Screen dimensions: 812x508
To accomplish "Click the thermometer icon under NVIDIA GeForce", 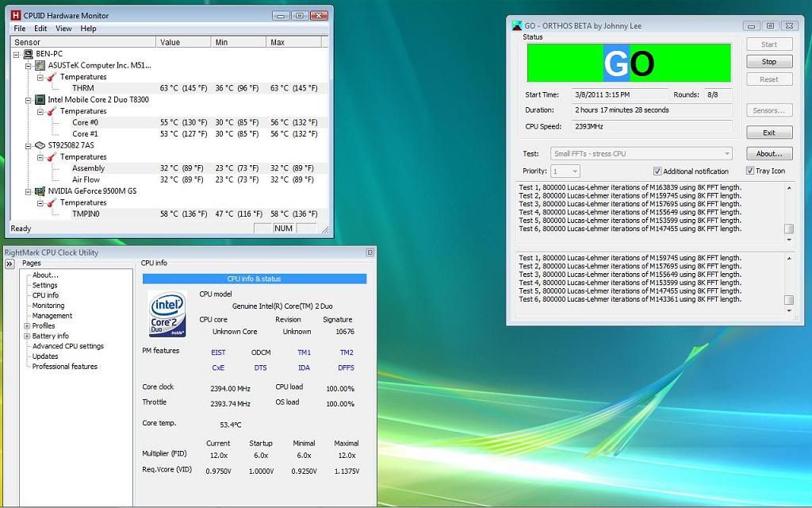I will pos(52,202).
